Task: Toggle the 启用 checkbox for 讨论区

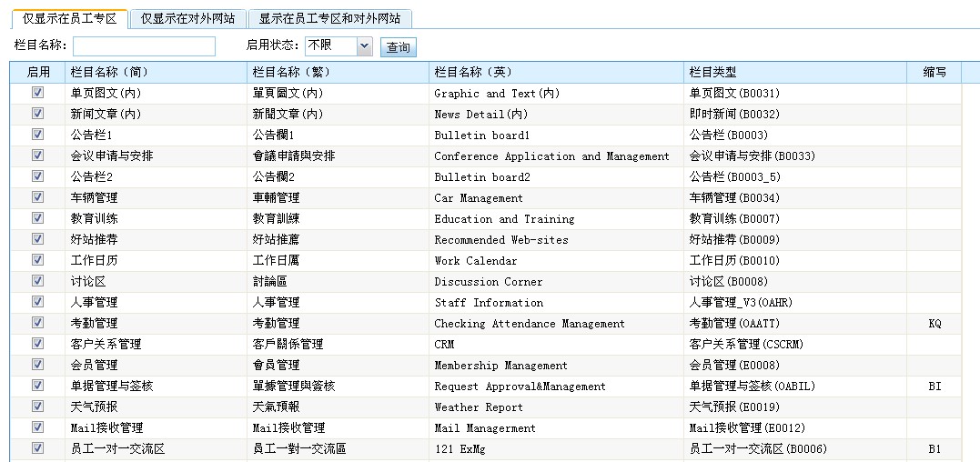Action: point(37,281)
